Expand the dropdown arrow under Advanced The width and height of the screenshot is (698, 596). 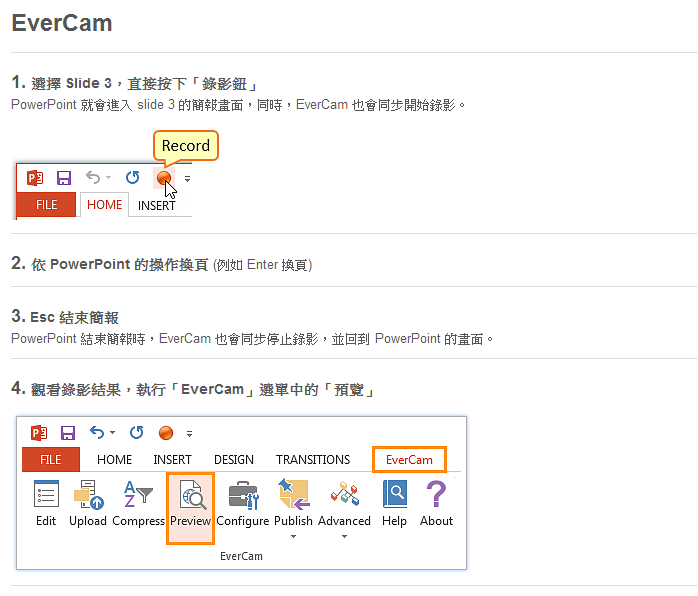coord(344,537)
